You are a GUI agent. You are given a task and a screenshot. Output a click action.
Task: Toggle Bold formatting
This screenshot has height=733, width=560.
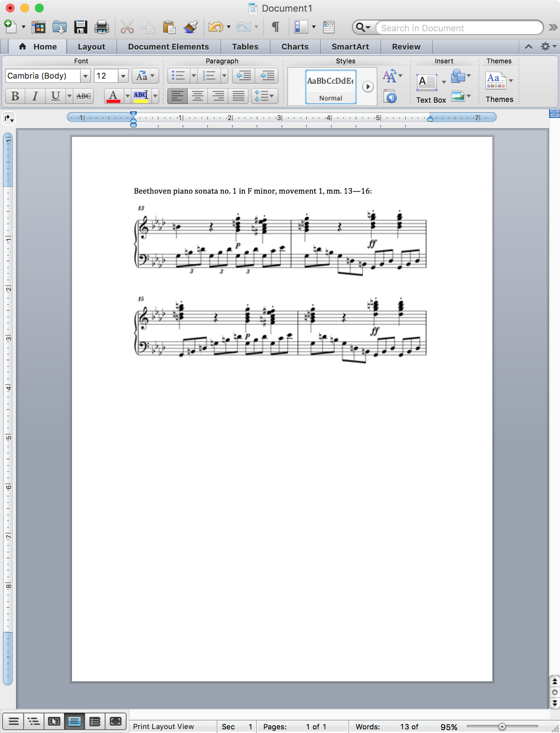(x=15, y=96)
